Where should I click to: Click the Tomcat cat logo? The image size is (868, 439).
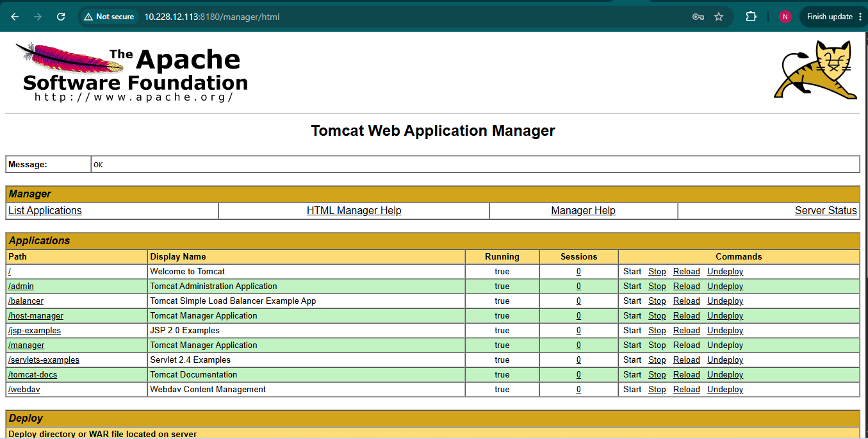[815, 70]
